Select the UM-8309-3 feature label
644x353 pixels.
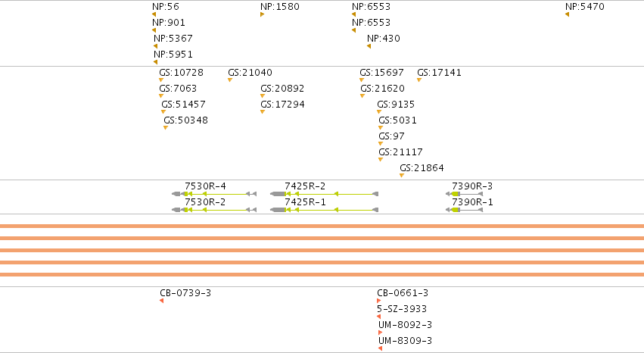(405, 341)
